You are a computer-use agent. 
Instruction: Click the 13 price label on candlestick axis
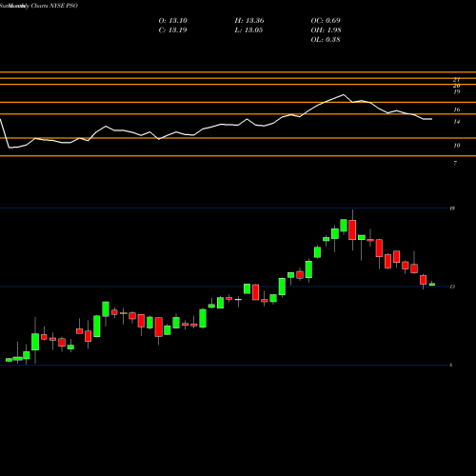[x=452, y=287]
